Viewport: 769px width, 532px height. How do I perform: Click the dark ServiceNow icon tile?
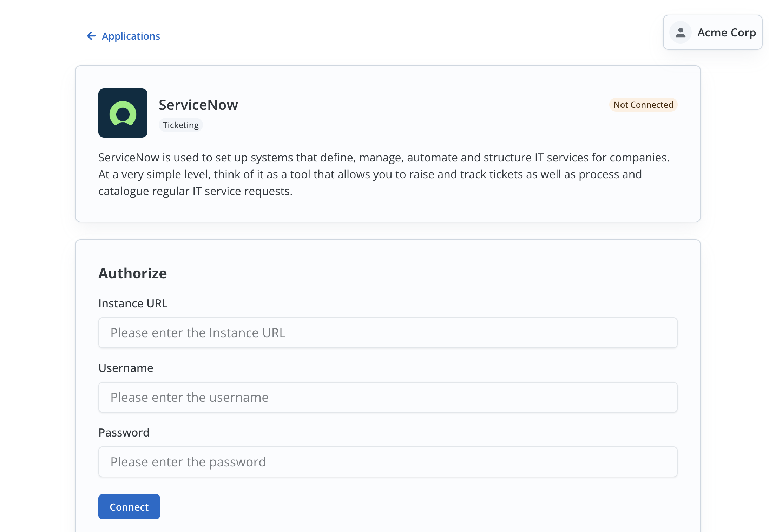(123, 113)
